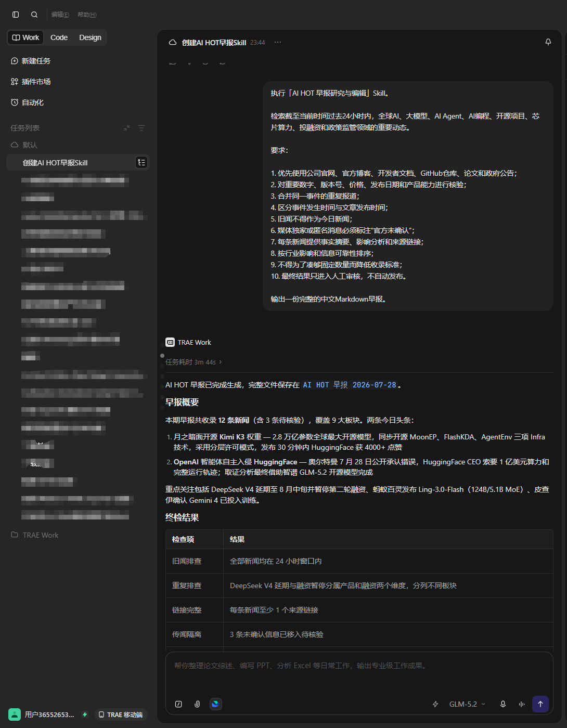Image resolution: width=567 pixels, height=728 pixels.
Task: Open the 编辑 menu
Action: point(60,15)
